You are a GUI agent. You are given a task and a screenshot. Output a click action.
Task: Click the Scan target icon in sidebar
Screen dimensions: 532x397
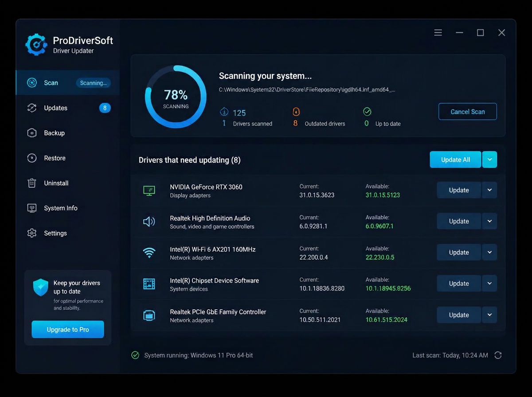31,83
